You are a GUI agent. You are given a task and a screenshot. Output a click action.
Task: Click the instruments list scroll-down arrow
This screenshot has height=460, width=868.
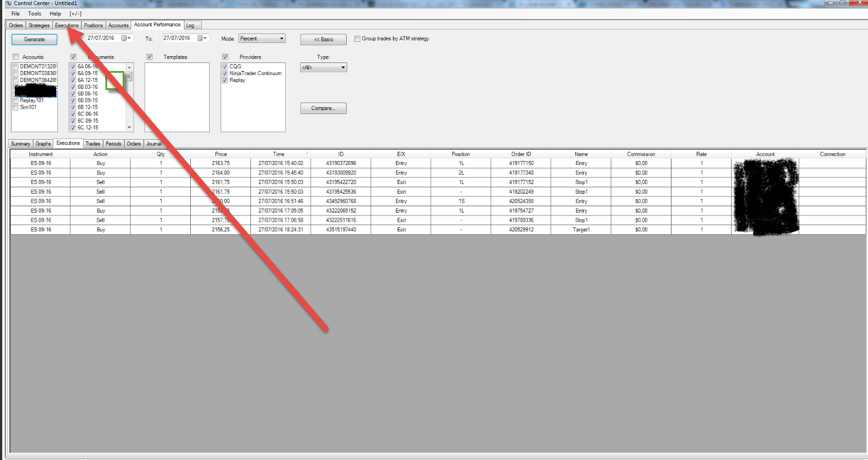[x=129, y=127]
